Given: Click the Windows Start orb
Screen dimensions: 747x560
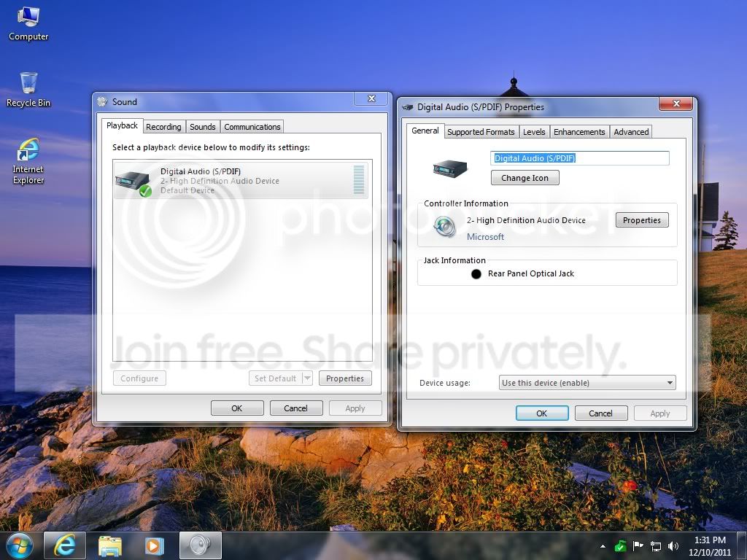Looking at the screenshot, I should click(19, 545).
